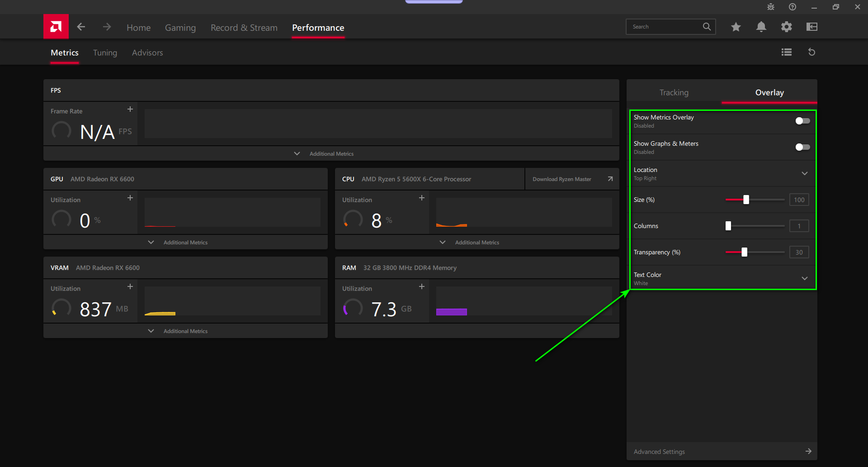The width and height of the screenshot is (868, 467).
Task: Click the RAM '7.3 GB' value
Action: (x=392, y=309)
